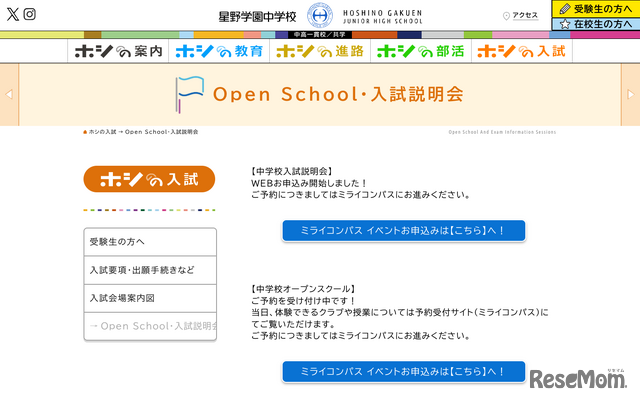Open the ホシの教育 menu
The height and width of the screenshot is (402, 640).
click(219, 51)
